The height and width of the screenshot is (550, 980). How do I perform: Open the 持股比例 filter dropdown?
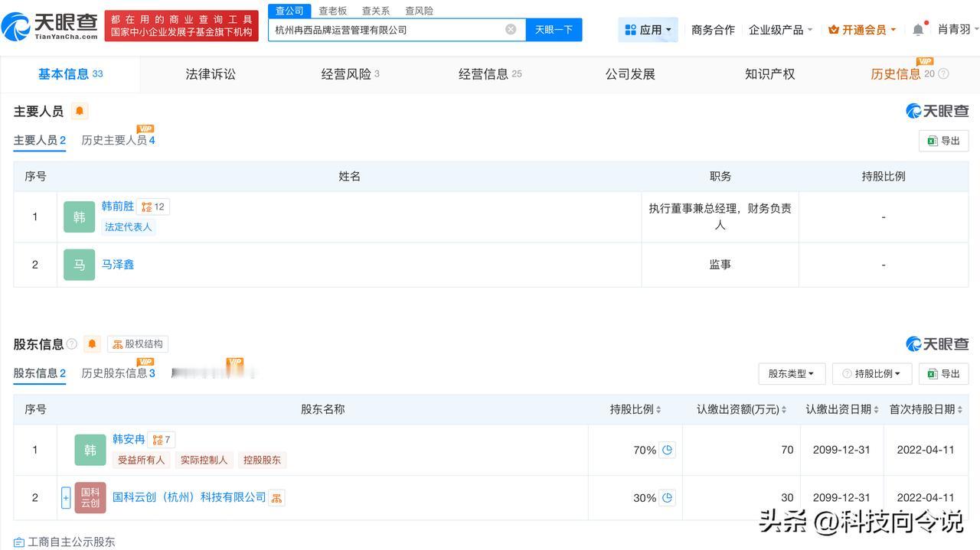(x=872, y=374)
